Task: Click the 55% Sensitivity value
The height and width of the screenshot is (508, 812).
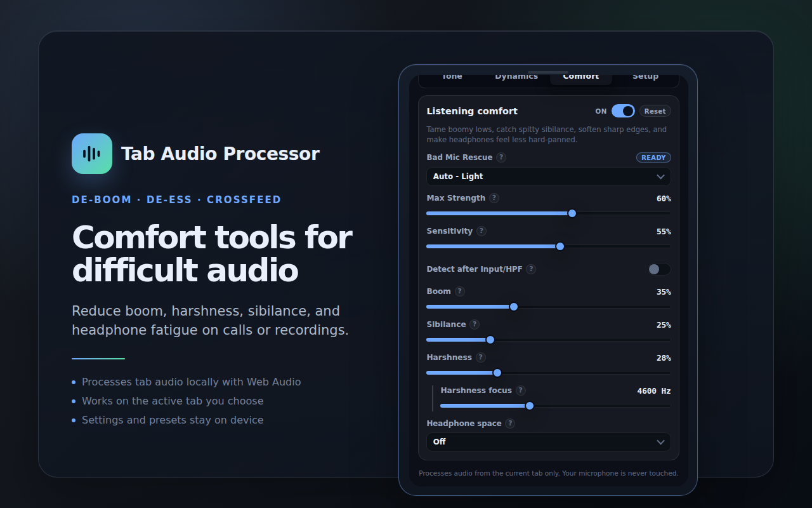Action: tap(664, 232)
